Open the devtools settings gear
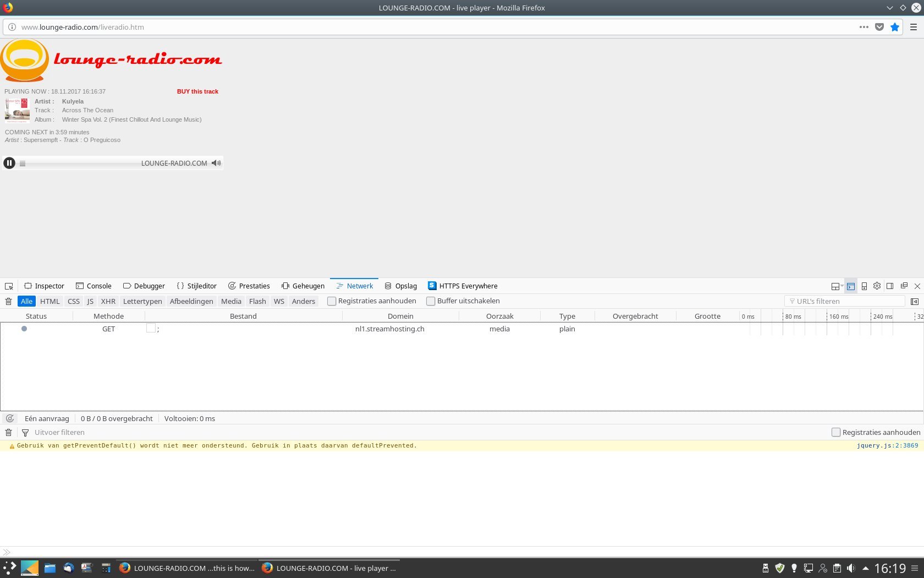 click(877, 286)
